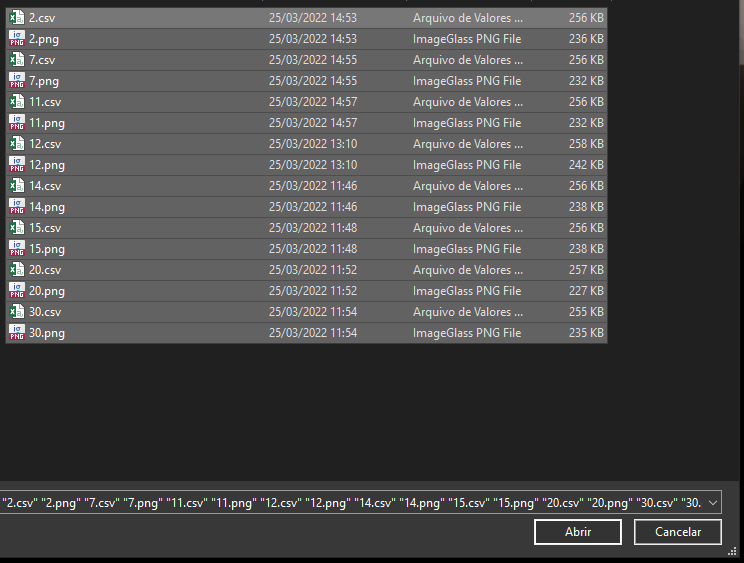Click the 242 KB size of 12.png
This screenshot has width=744, height=563.
(x=586, y=165)
